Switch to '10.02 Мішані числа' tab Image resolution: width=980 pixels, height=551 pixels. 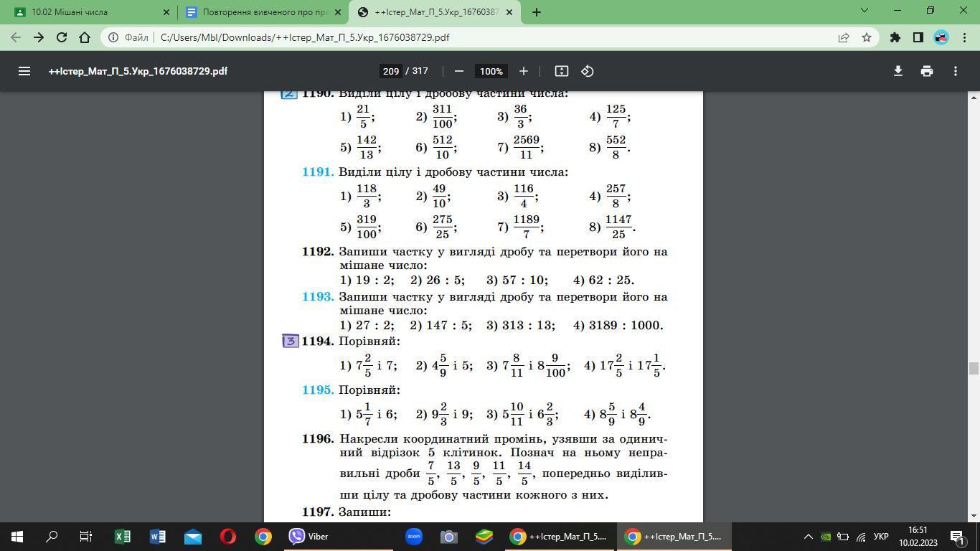pyautogui.click(x=88, y=12)
